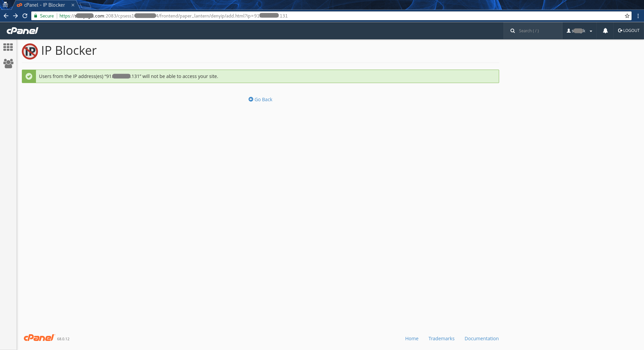This screenshot has height=350, width=644.
Task: Click the version 68.0.12 text
Action: pos(63,339)
